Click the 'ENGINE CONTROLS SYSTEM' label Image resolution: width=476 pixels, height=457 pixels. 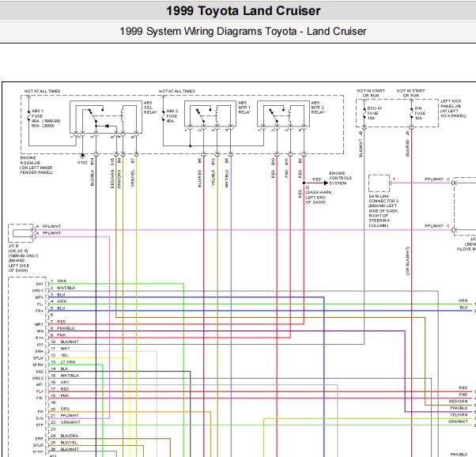point(340,178)
